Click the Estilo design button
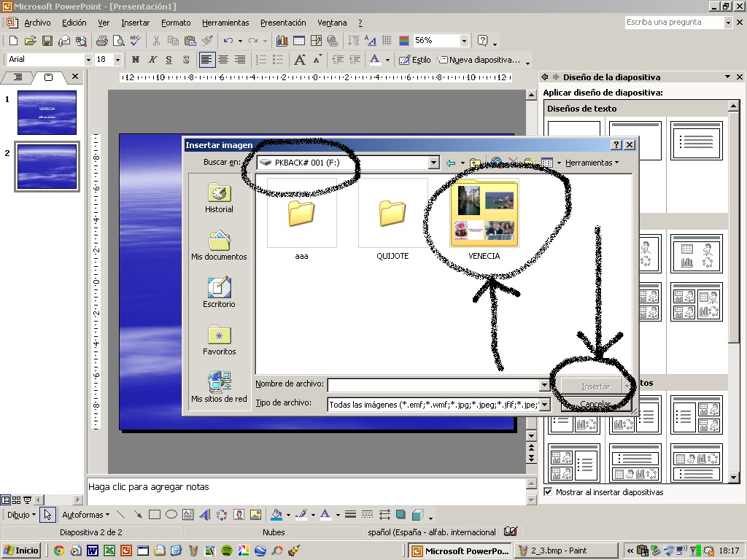Screen dimensions: 747x560 point(415,60)
